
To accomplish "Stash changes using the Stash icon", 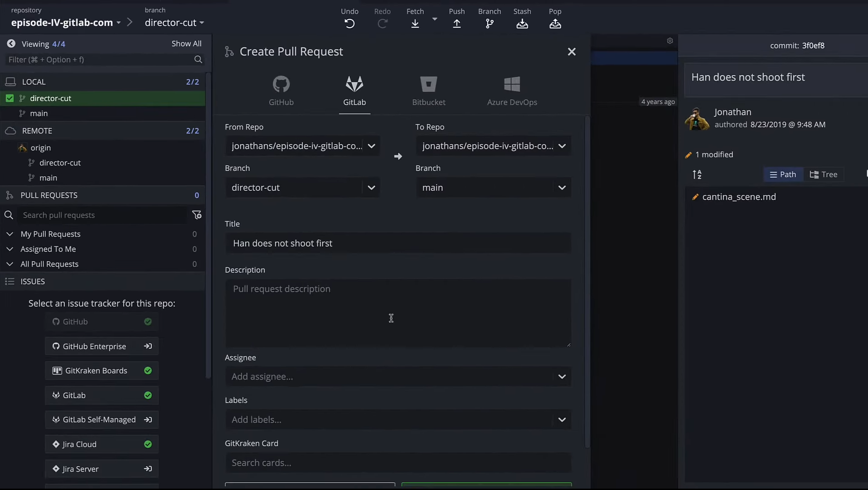I will click(522, 24).
